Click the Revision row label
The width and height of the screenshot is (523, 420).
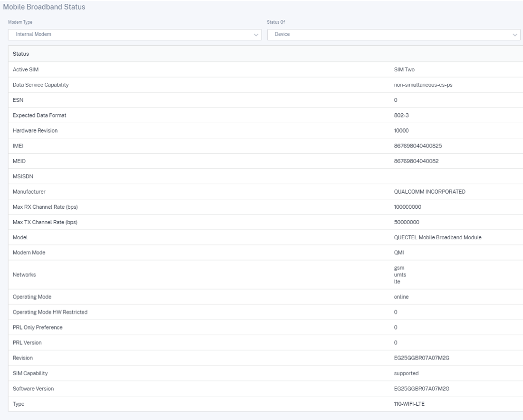point(23,358)
